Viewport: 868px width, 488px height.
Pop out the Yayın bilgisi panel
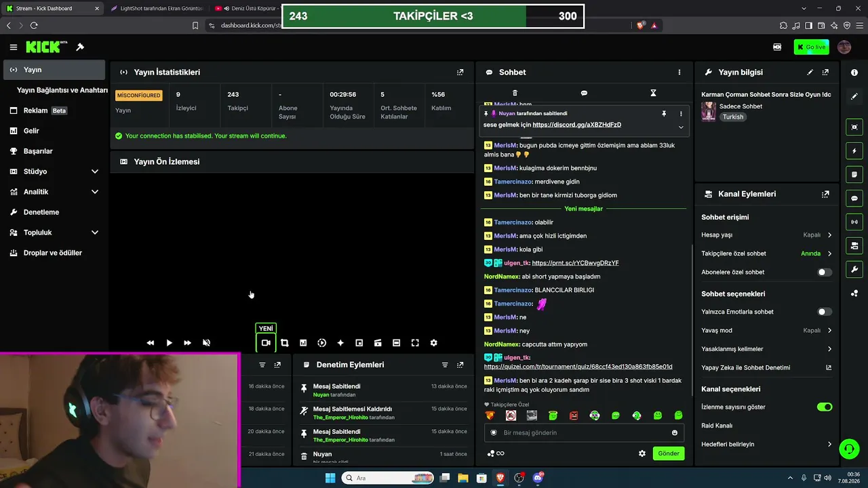coord(825,72)
